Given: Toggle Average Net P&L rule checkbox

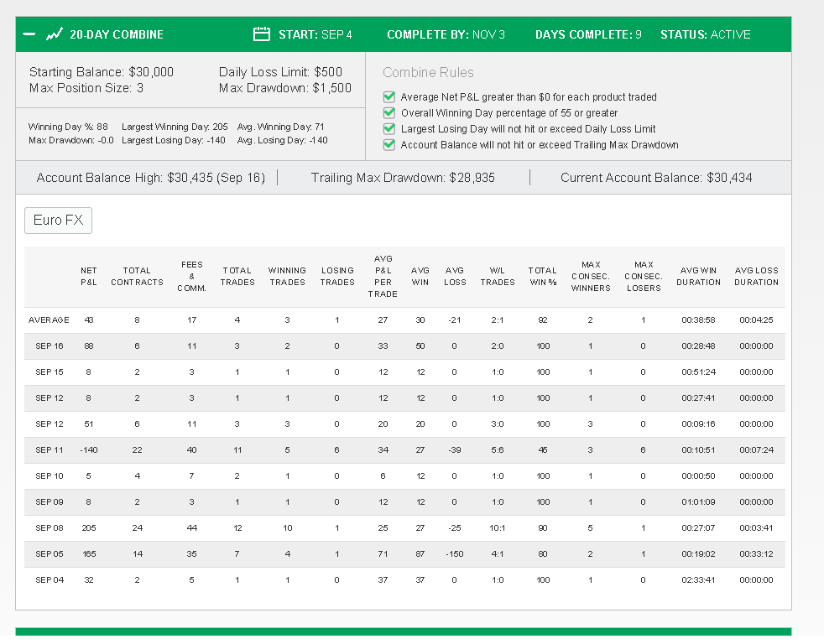Looking at the screenshot, I should pos(389,97).
